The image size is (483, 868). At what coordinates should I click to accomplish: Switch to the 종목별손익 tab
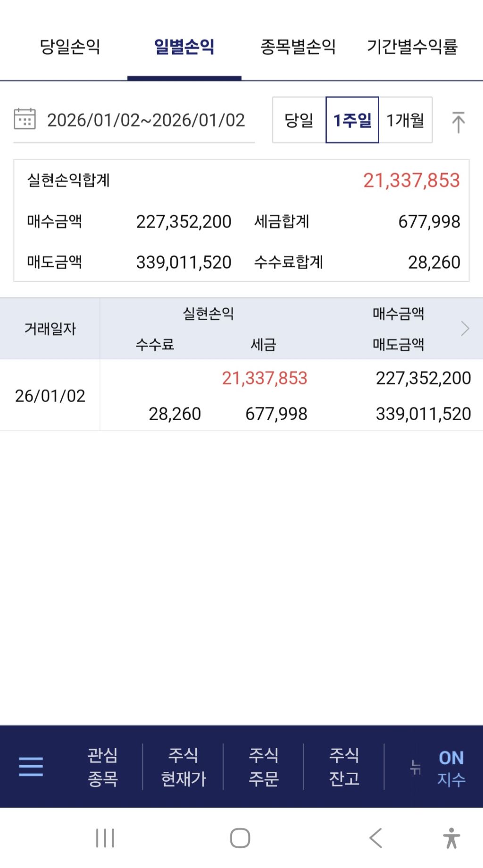tap(298, 47)
